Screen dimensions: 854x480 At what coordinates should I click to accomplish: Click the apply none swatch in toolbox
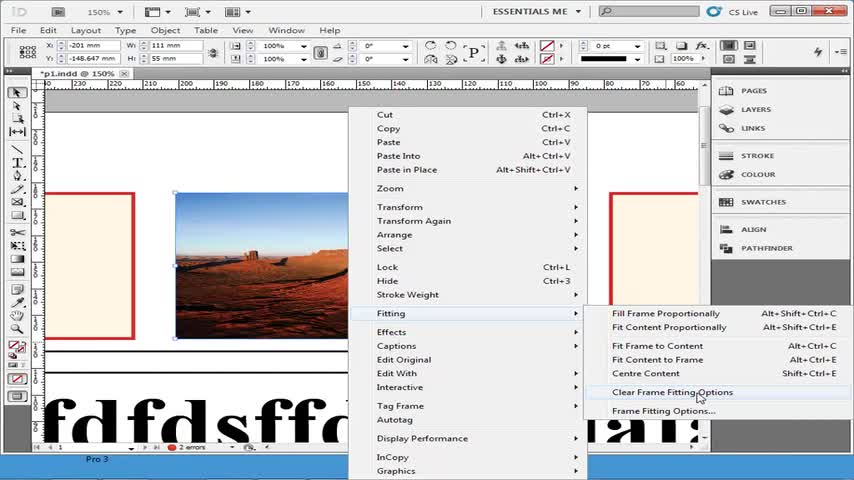pos(17,379)
